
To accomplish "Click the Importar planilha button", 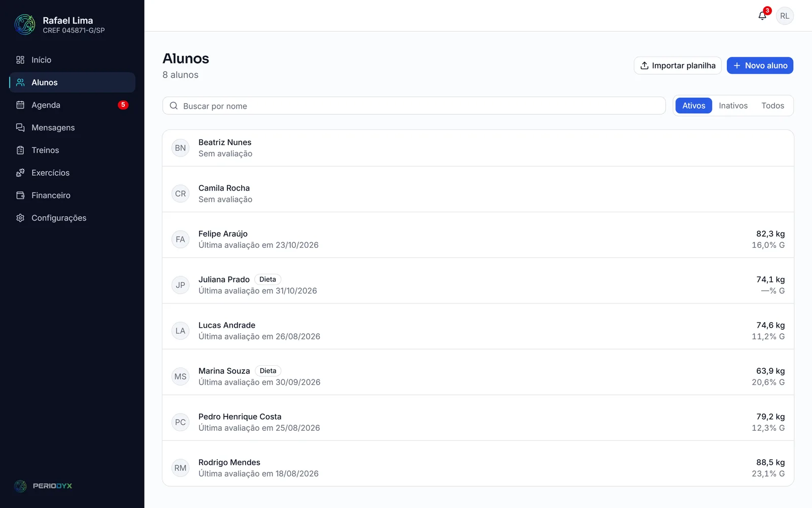I will click(x=678, y=66).
